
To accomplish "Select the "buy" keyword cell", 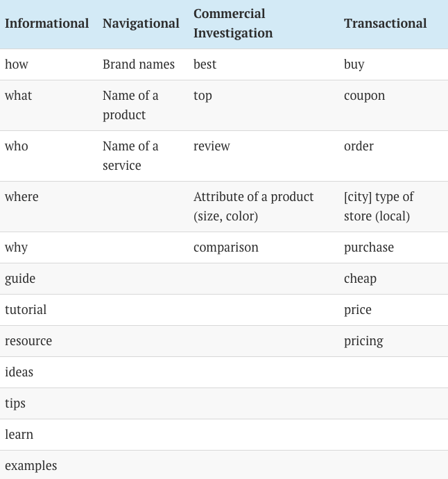I will [354, 64].
